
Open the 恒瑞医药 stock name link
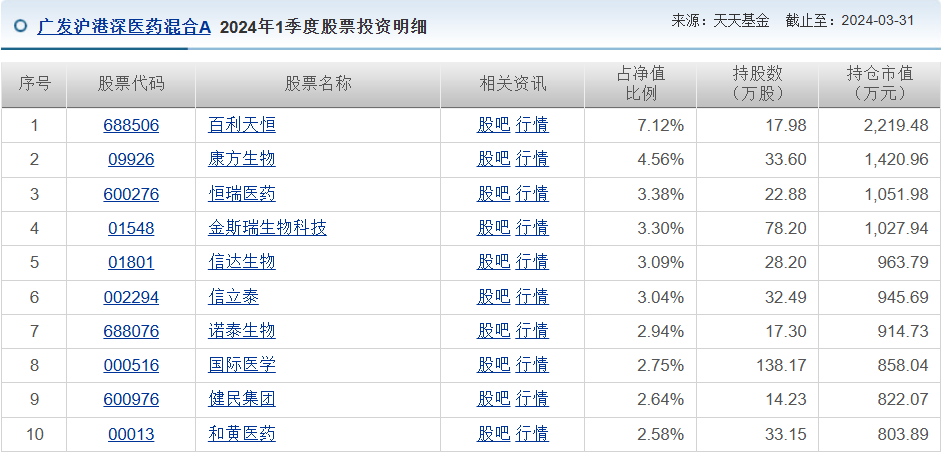pos(242,194)
